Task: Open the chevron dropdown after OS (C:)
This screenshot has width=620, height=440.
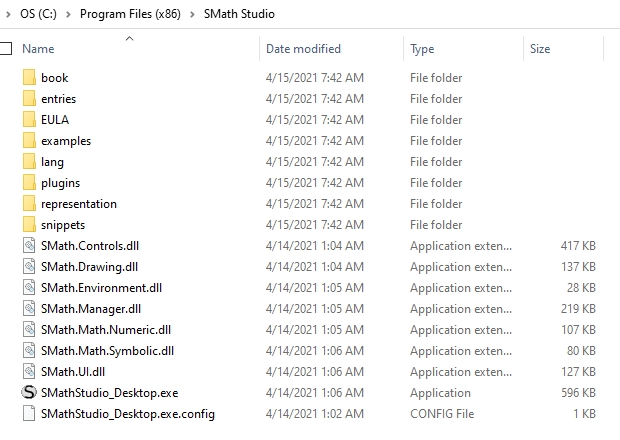Action: 70,15
